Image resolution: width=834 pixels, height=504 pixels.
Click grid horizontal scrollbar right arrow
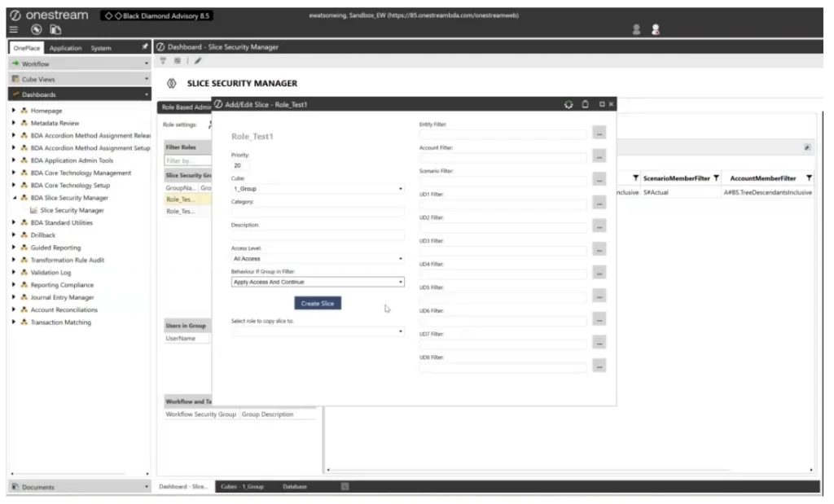pos(811,470)
